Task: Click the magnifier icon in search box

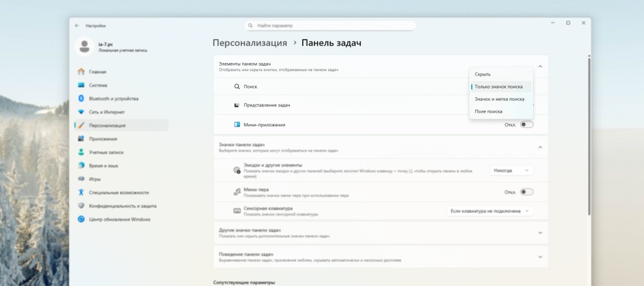Action: tap(250, 25)
